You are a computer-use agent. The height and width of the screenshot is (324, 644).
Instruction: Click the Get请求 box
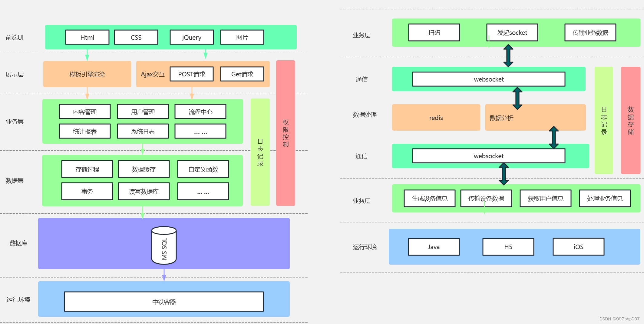pyautogui.click(x=242, y=74)
